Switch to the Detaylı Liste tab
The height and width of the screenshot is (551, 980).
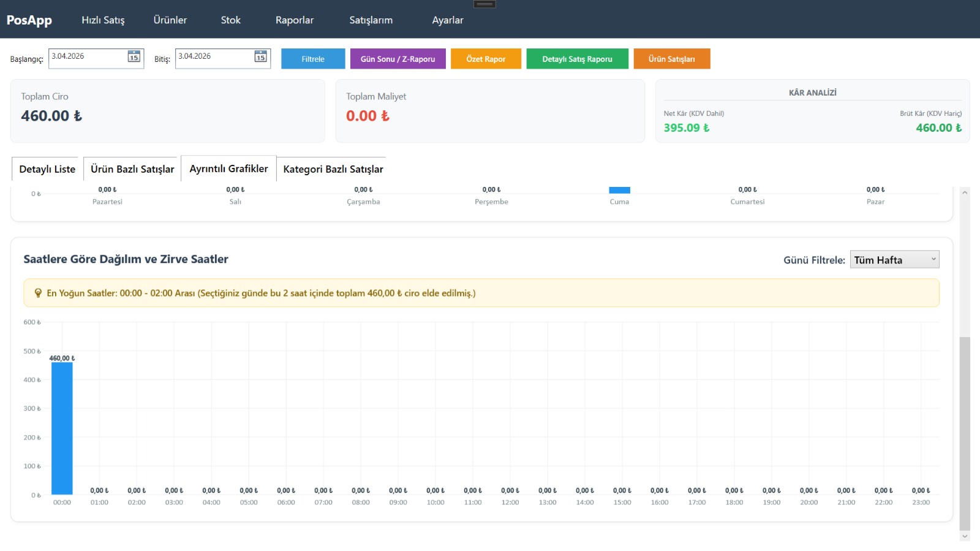(47, 169)
